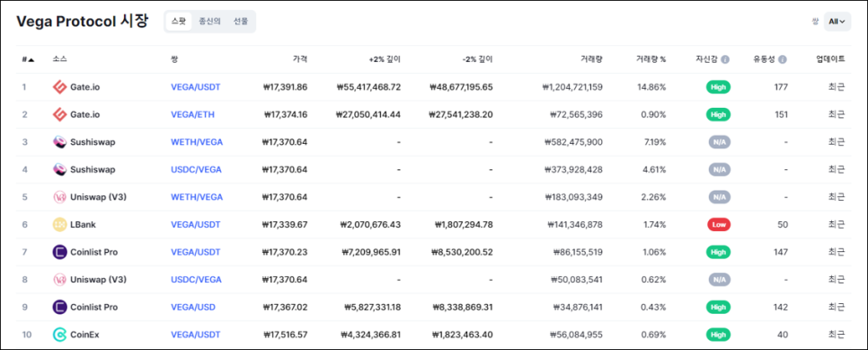Click the red Low confidence badge for LBank

pos(719,225)
